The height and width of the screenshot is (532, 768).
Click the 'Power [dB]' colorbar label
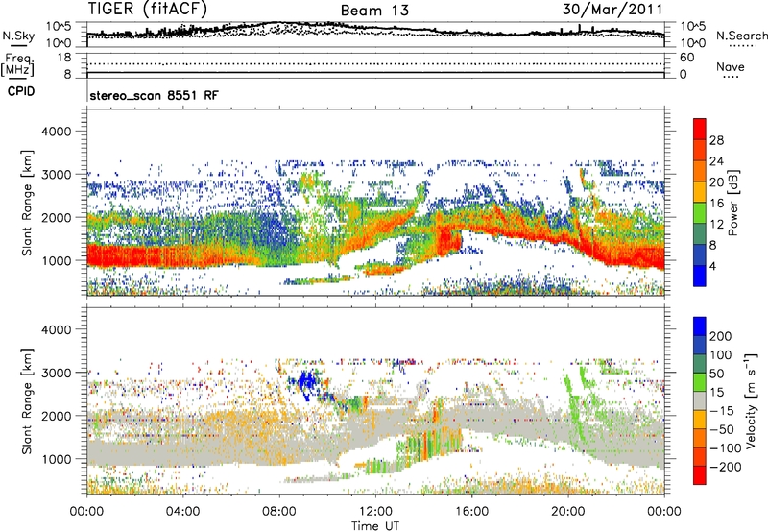732,203
